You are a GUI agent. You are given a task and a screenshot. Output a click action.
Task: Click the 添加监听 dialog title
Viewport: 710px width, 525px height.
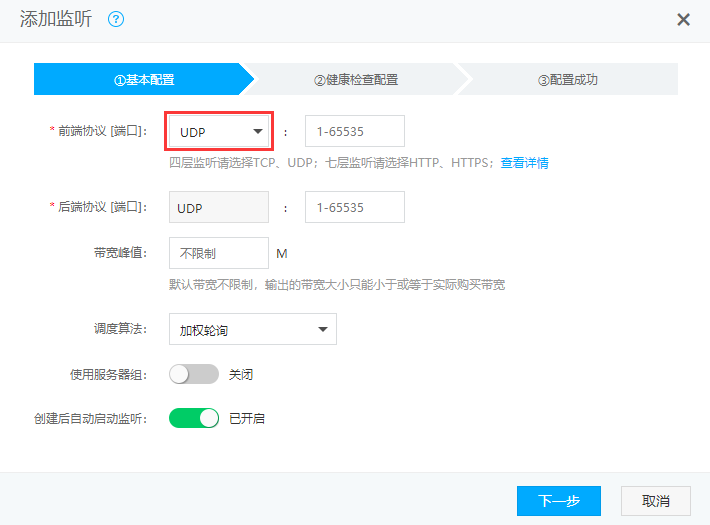tap(56, 19)
